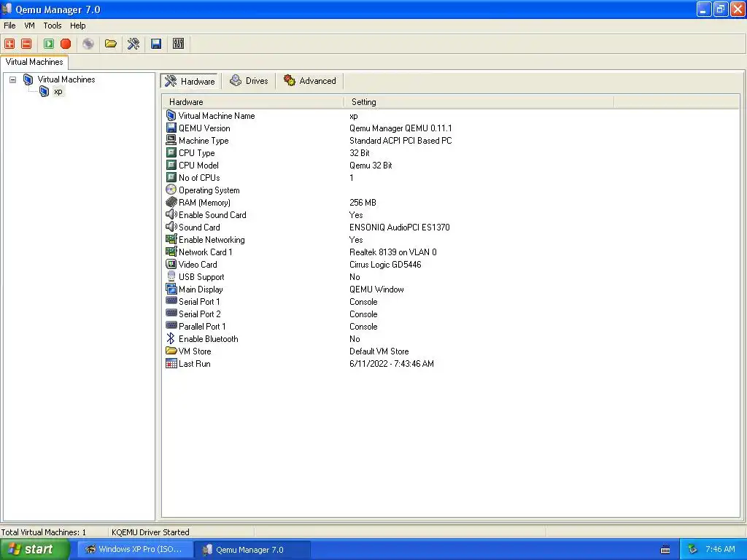The width and height of the screenshot is (747, 560).
Task: Stop the VM with red circle icon
Action: [x=66, y=44]
